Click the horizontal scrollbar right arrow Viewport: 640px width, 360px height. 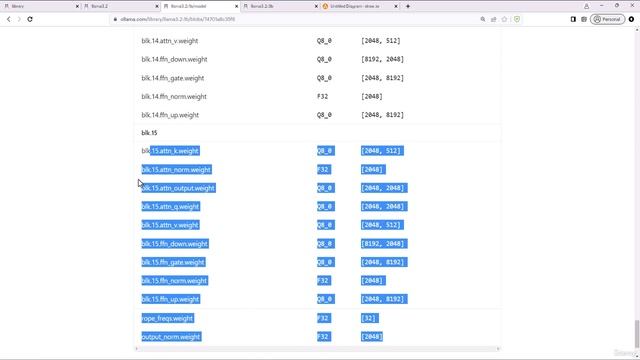coord(498,349)
